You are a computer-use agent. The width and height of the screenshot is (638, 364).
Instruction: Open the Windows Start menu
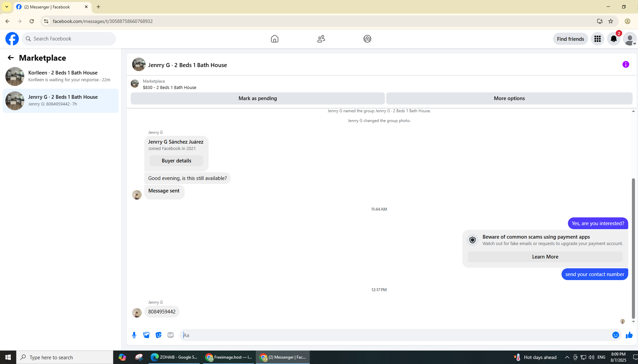(x=8, y=357)
